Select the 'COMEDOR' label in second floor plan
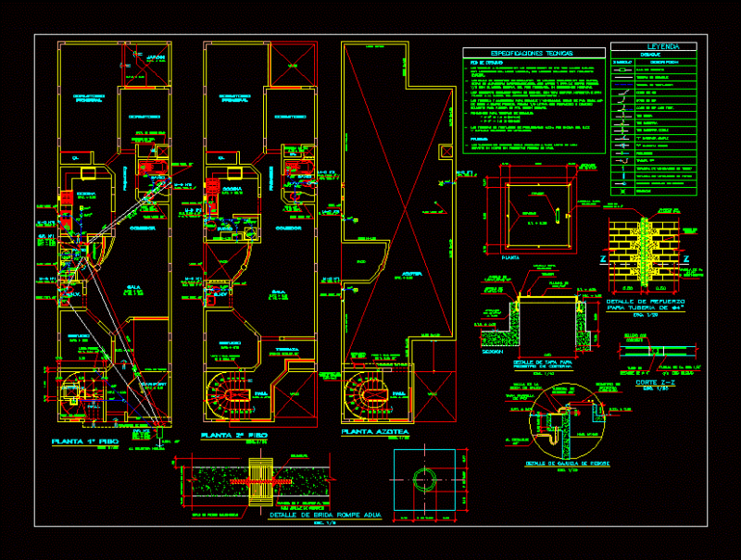 click(x=288, y=228)
